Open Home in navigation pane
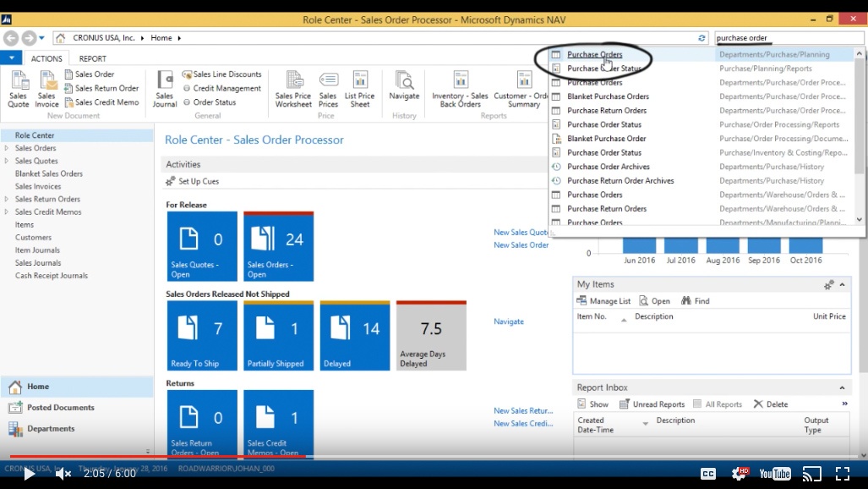This screenshot has height=489, width=868. 76,387
